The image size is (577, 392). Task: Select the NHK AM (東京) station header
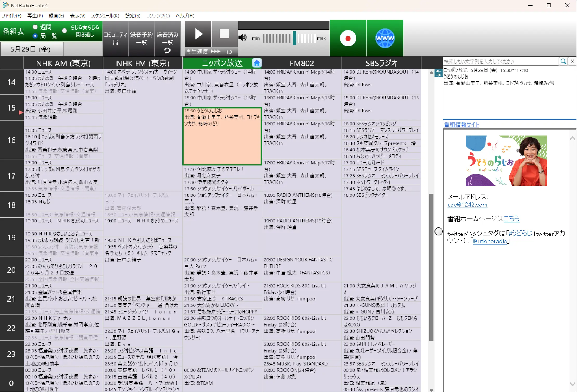(63, 63)
